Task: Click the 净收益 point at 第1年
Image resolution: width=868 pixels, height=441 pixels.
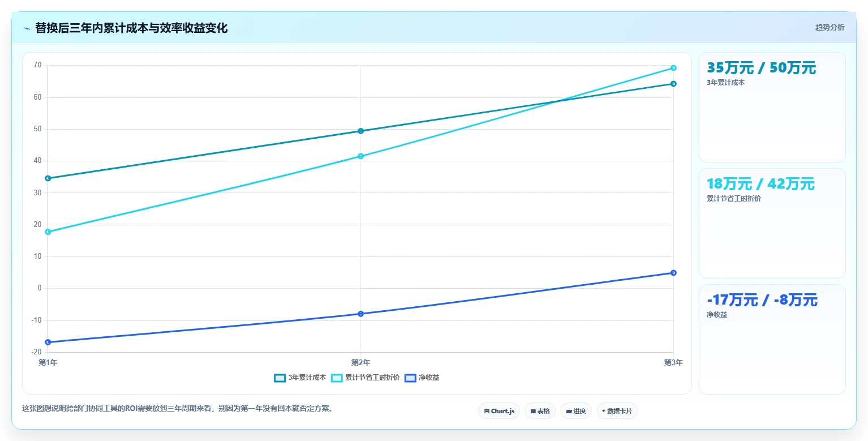Action: 48,342
